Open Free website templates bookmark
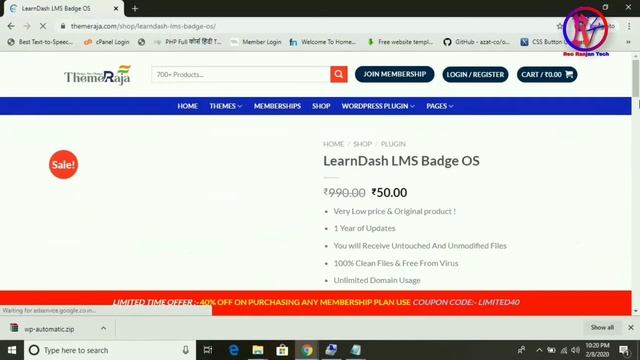The image size is (640, 360). coord(400,42)
